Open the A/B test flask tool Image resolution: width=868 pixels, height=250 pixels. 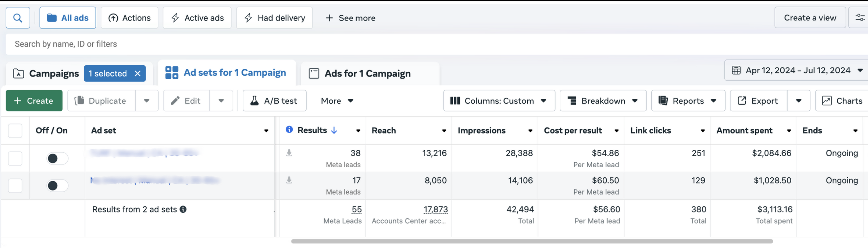274,101
